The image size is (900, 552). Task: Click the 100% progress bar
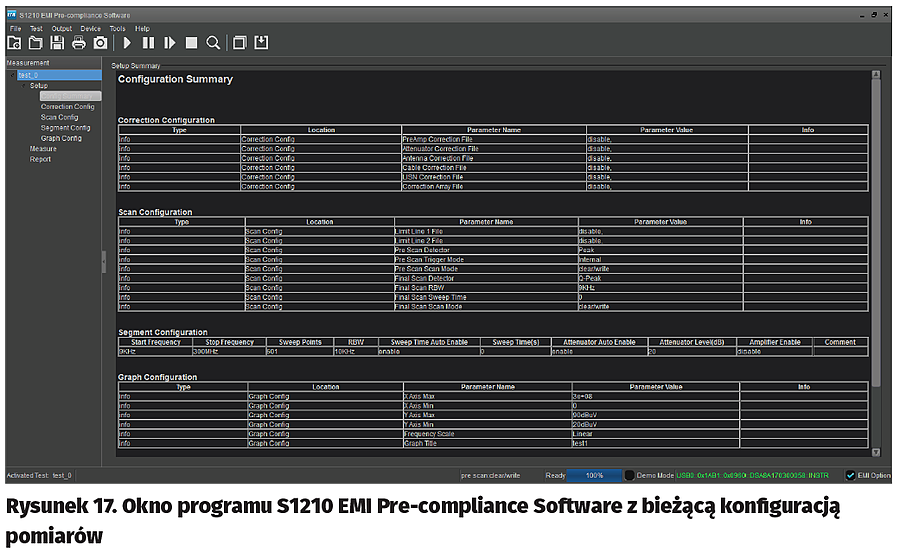point(594,475)
